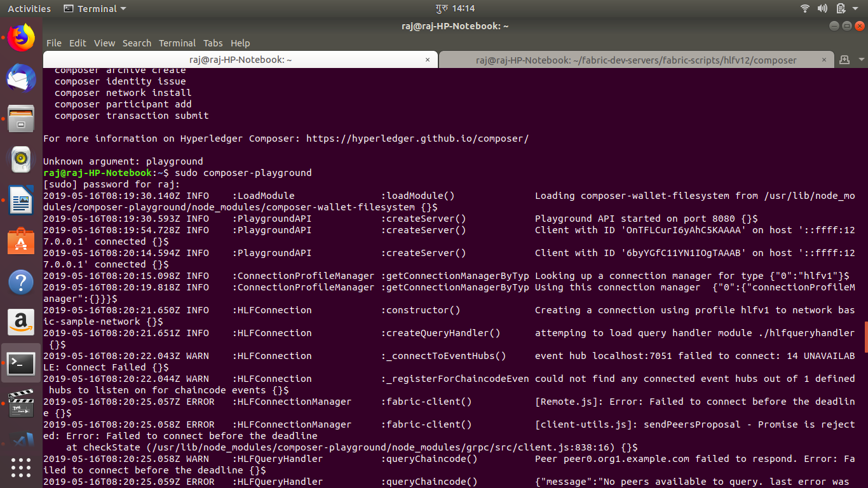Viewport: 868px width, 488px height.
Task: Click ':LoadModule' text in first log line
Action: pyautogui.click(x=263, y=196)
